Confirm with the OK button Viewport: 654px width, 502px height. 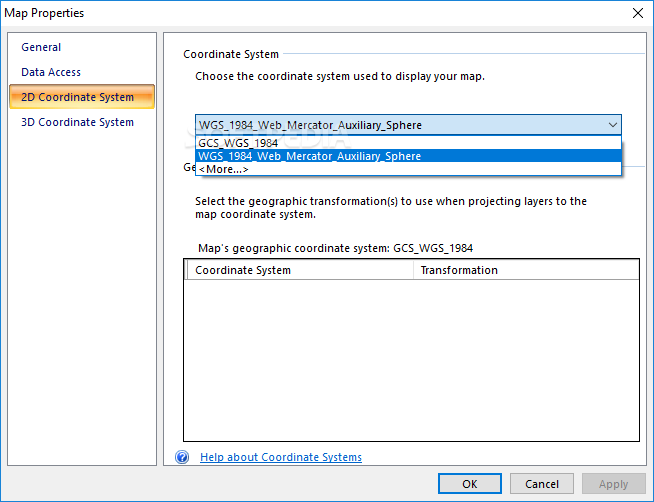coord(470,484)
